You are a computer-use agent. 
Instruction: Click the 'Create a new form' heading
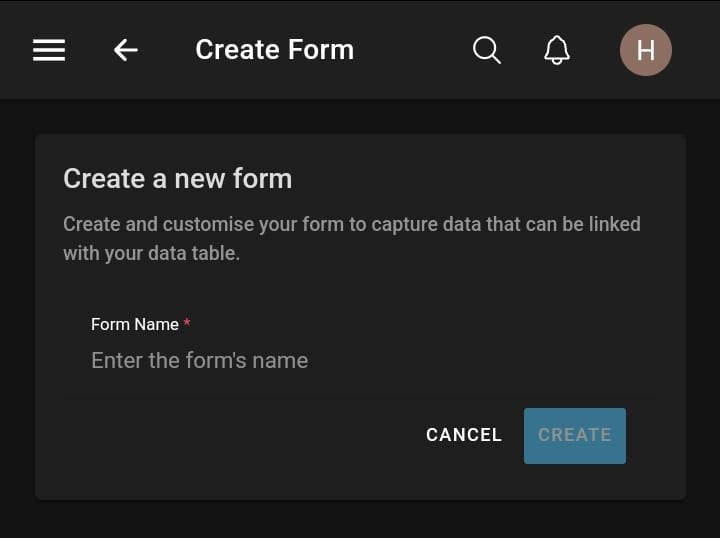pyautogui.click(x=177, y=179)
